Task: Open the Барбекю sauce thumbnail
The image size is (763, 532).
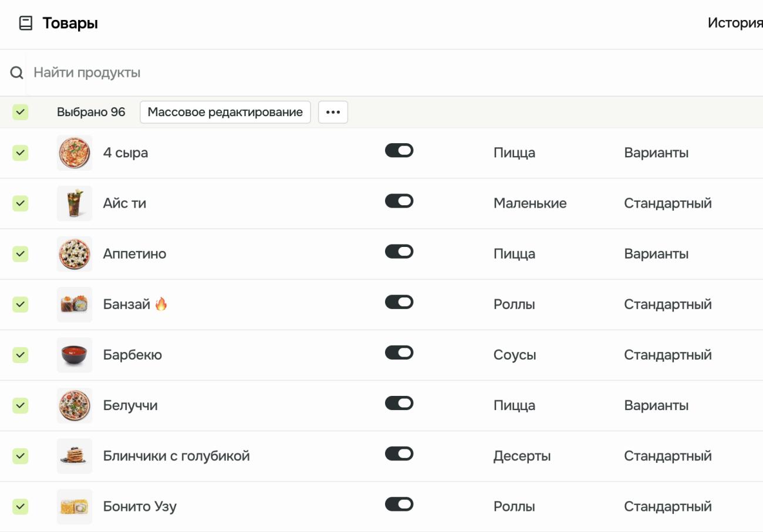Action: coord(75,355)
